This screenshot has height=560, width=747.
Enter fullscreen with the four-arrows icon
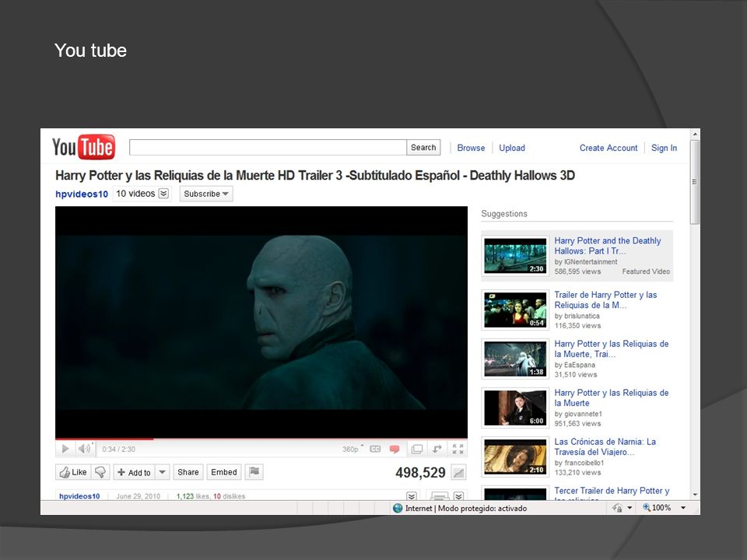458,449
